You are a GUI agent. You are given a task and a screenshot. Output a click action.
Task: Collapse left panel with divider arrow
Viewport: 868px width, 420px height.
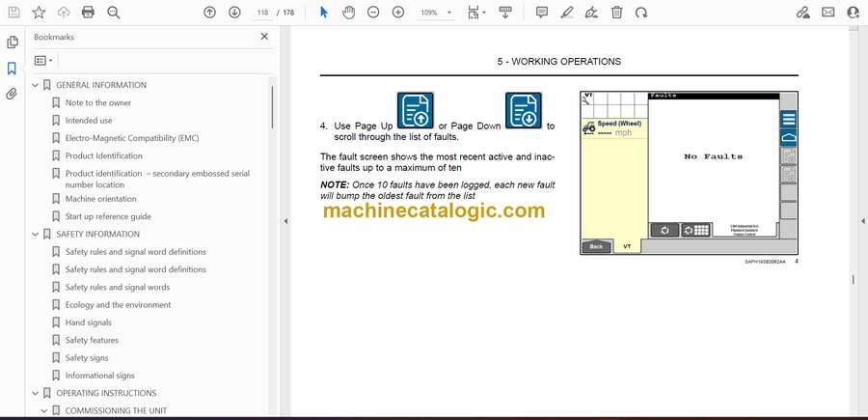(x=285, y=221)
